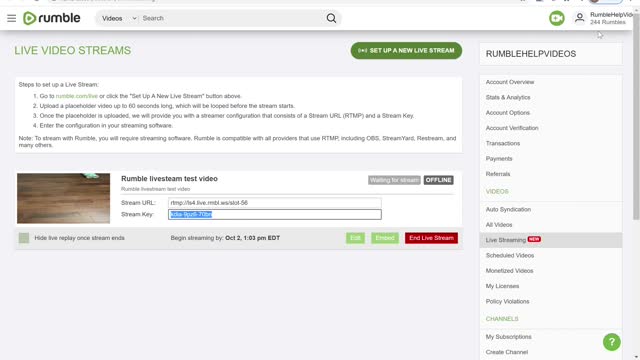Viewport: 640px width, 360px height.
Task: Select Live Streaming in sidebar
Action: pyautogui.click(x=551, y=240)
